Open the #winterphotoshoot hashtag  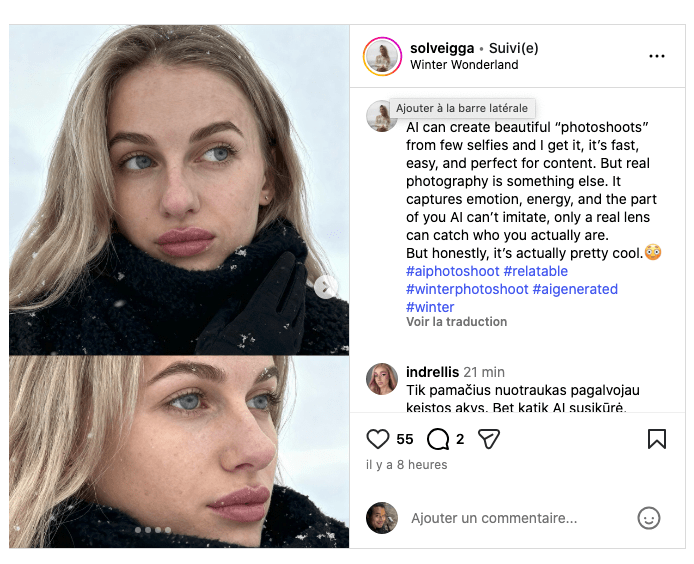466,289
